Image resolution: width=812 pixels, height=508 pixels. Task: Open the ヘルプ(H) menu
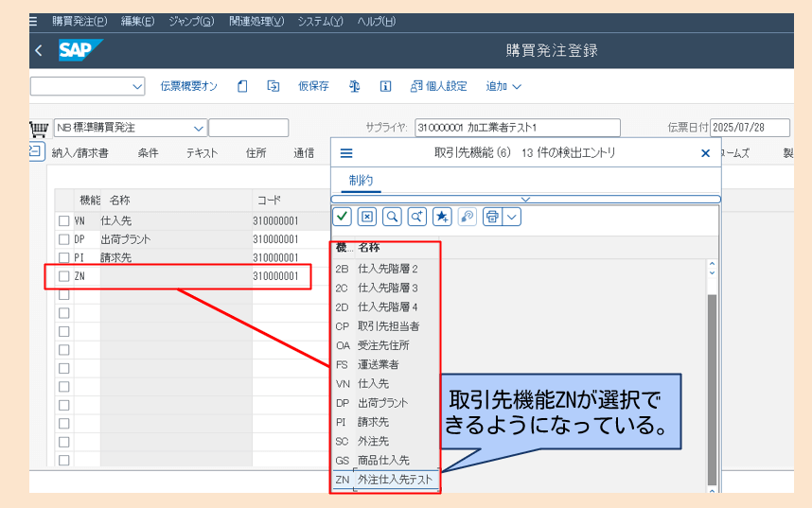pos(377,21)
